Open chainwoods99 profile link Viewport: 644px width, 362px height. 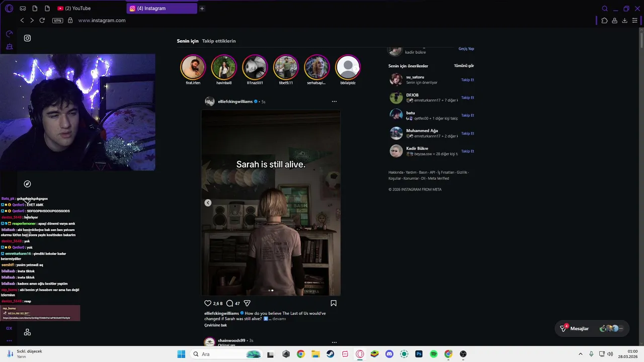tap(231, 340)
